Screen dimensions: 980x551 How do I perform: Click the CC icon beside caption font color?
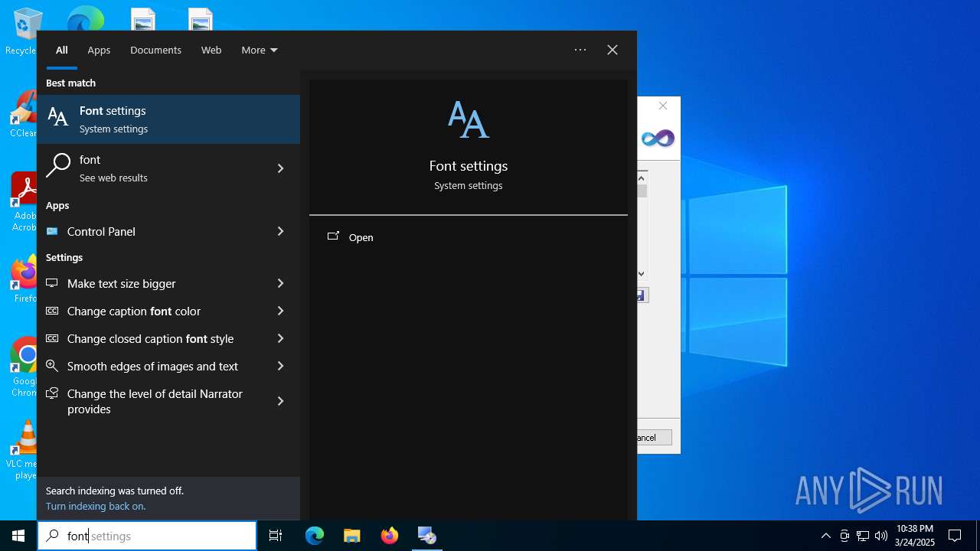tap(52, 311)
